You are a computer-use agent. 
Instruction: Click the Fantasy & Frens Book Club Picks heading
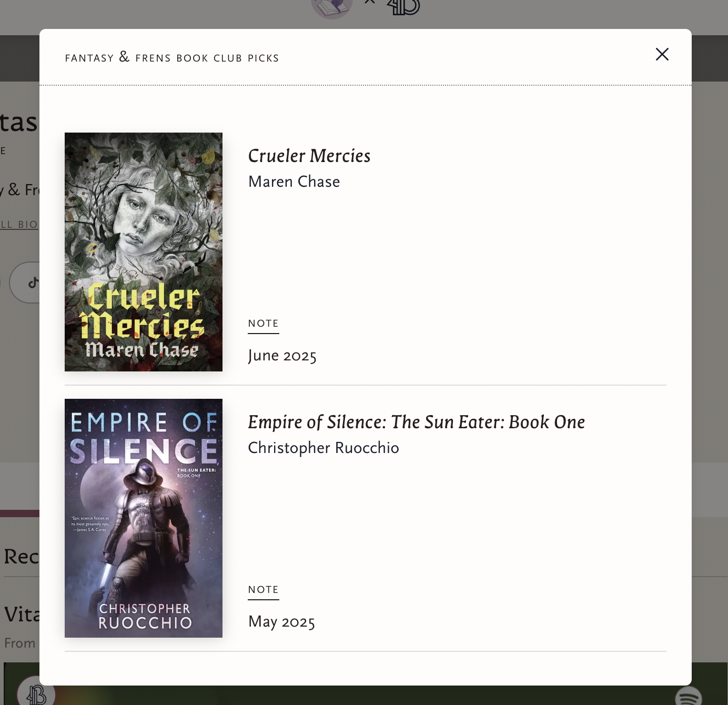172,57
